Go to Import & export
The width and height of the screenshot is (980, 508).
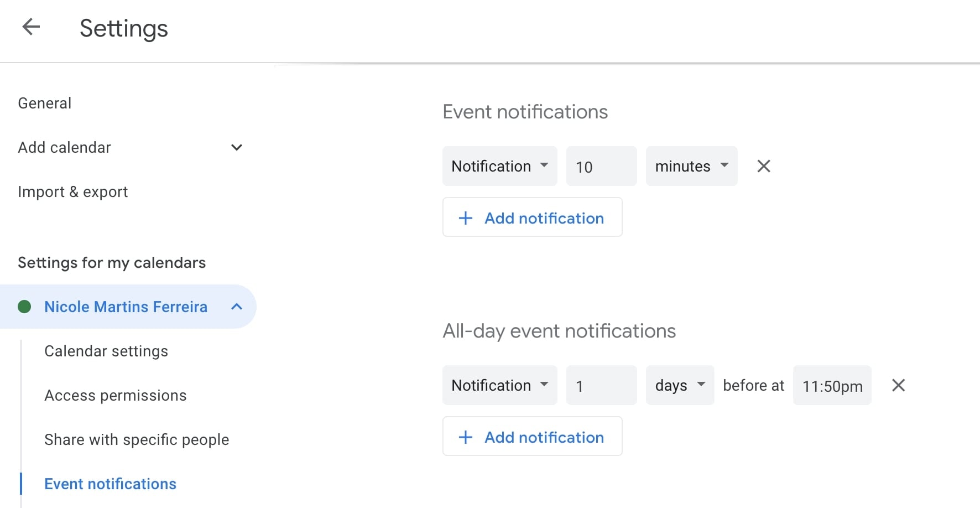coord(73,191)
